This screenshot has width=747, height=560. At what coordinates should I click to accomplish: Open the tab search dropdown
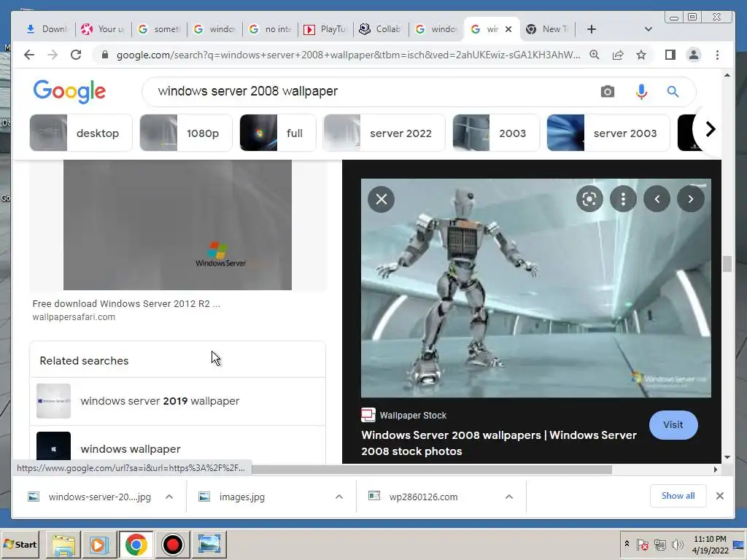(x=649, y=29)
